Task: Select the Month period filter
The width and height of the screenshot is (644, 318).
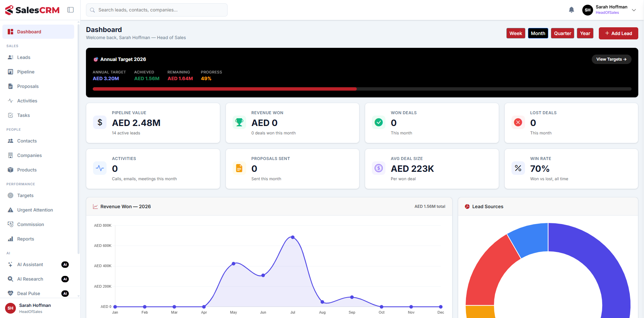Action: [x=538, y=33]
